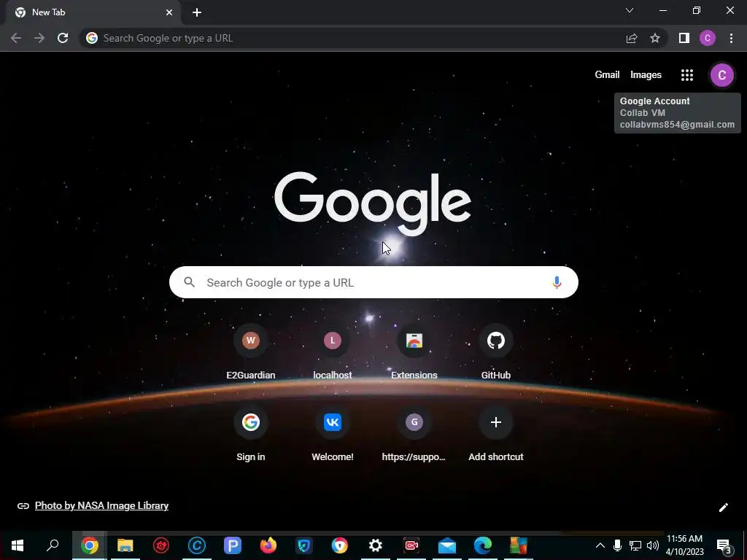Open a new tab with the plus button
This screenshot has height=560, width=747.
coord(197,12)
